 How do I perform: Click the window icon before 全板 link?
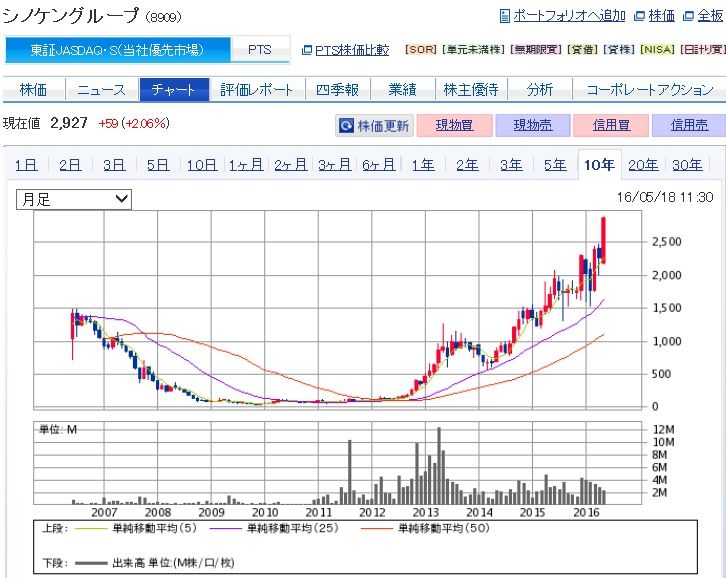coord(688,16)
